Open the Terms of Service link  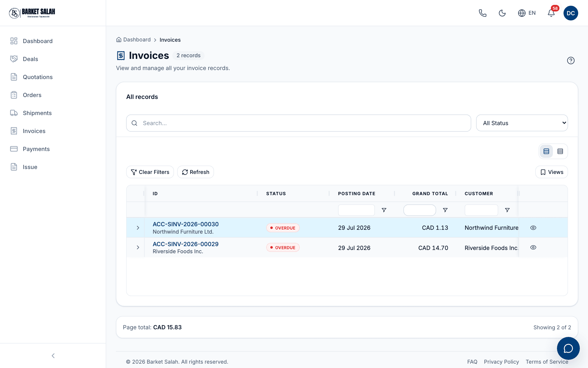pyautogui.click(x=547, y=362)
